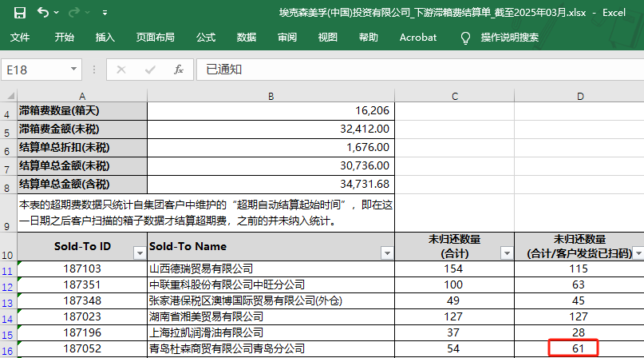Click the Cancel (X) formula bar icon
644x358 pixels.
(121, 70)
